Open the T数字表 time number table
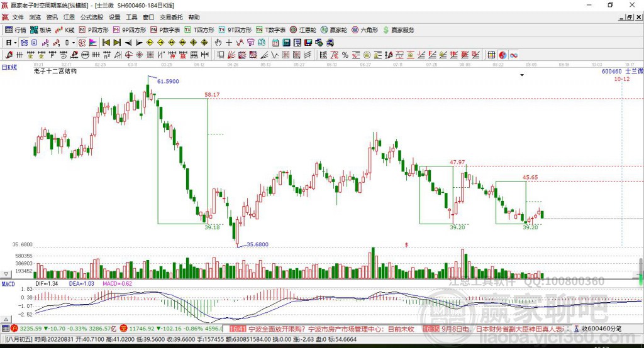The height and width of the screenshot is (348, 644). click(270, 30)
